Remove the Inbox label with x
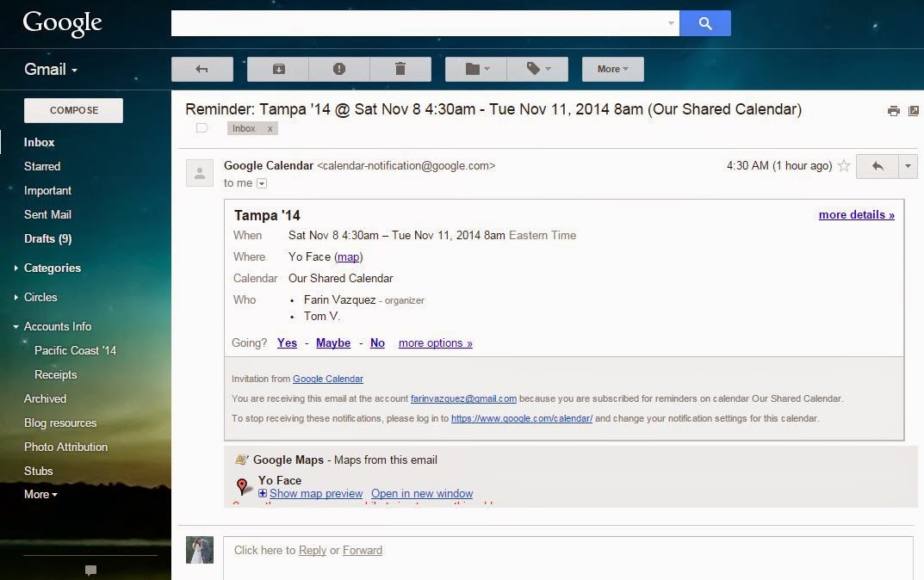The width and height of the screenshot is (924, 580). click(x=270, y=128)
